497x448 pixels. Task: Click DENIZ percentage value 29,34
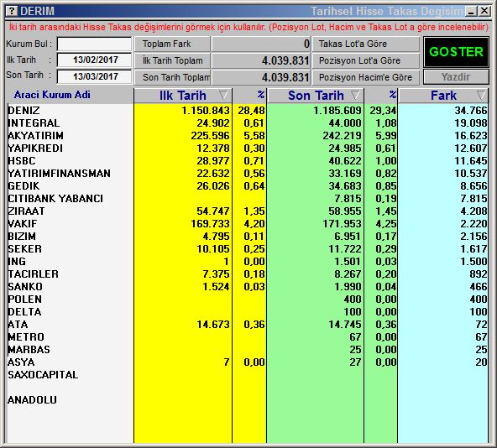[x=383, y=111]
